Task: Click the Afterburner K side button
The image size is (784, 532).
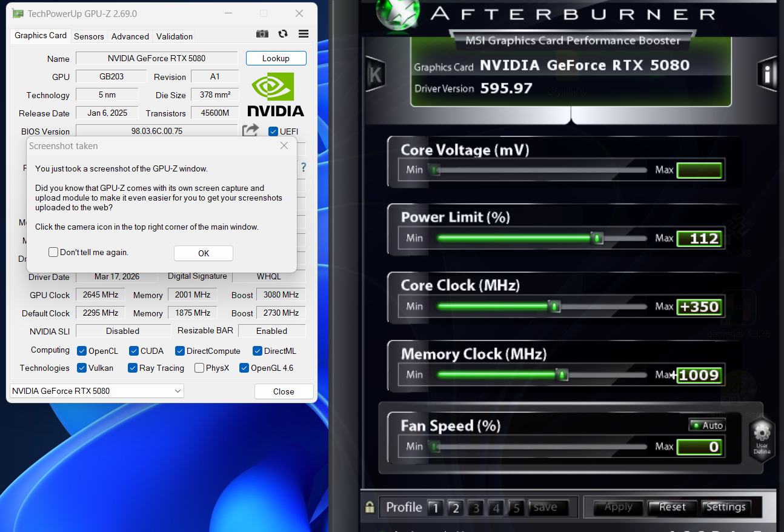Action: 376,75
